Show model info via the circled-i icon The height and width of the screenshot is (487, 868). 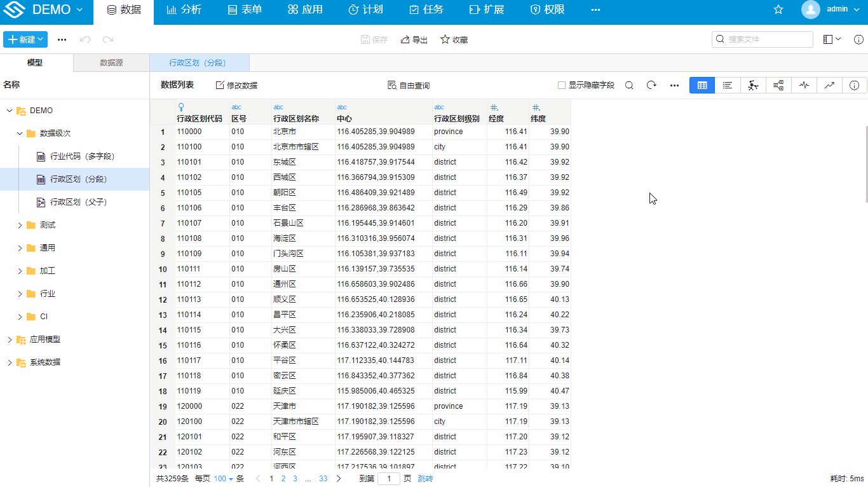(x=854, y=85)
